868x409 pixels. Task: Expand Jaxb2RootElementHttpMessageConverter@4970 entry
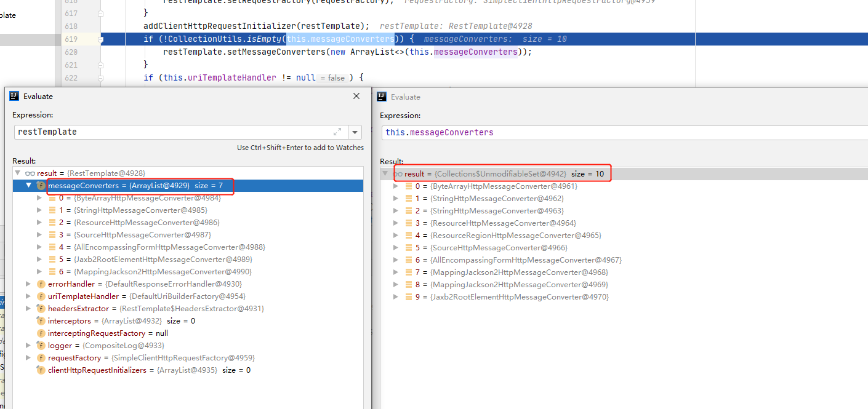point(396,297)
